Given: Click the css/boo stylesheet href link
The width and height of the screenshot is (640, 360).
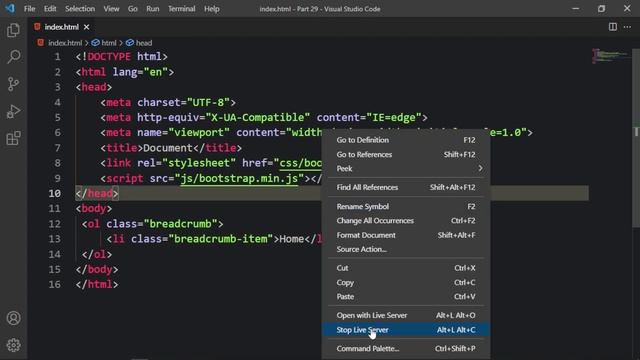Looking at the screenshot, I should coord(301,163).
